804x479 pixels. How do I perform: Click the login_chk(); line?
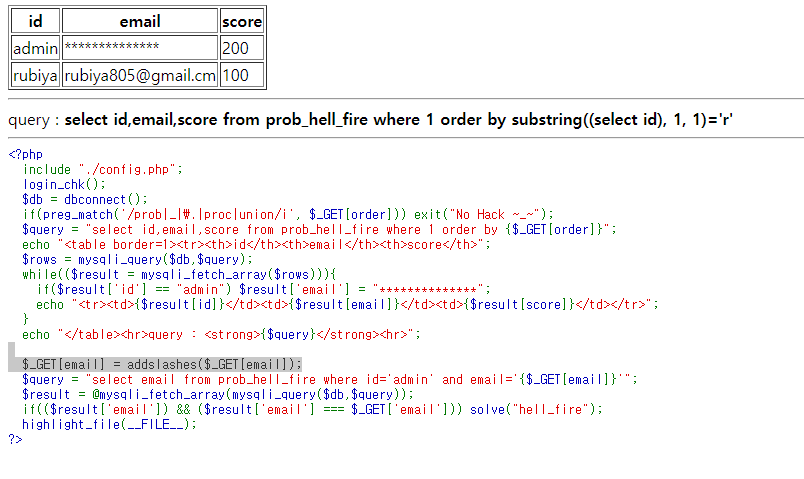pyautogui.click(x=64, y=184)
